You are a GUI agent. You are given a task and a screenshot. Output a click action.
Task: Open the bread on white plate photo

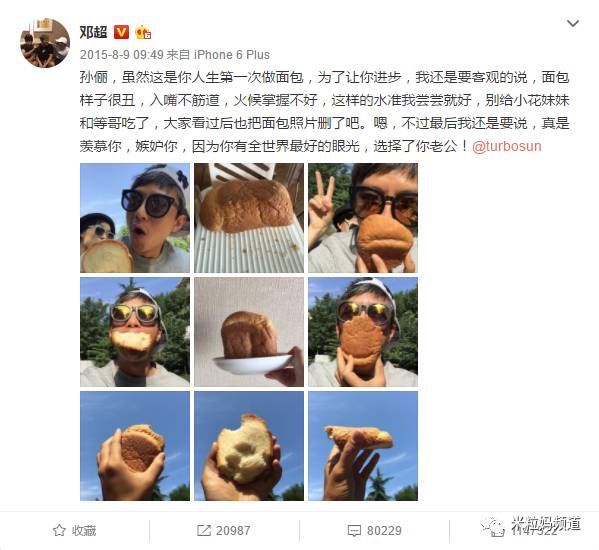[249, 332]
